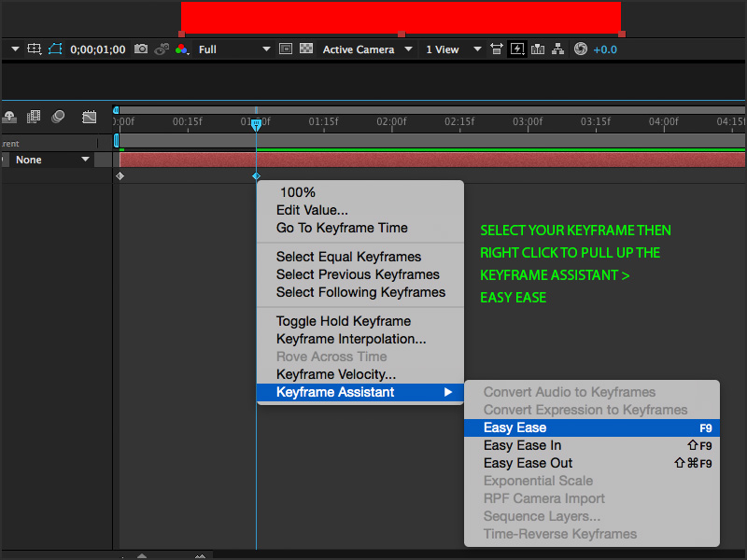The height and width of the screenshot is (560, 747).
Task: Open the RGB channel display icon
Action: [x=181, y=49]
